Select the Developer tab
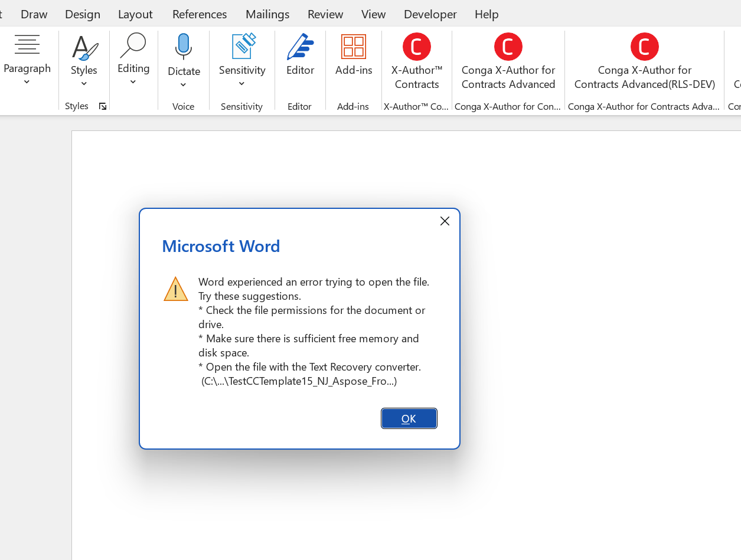Screen dimensions: 741x560 point(430,14)
